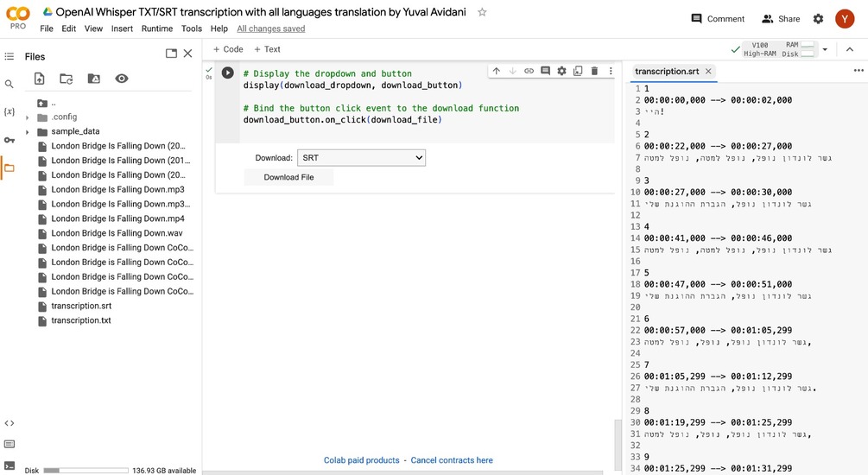868x475 pixels.
Task: Open the View menu
Action: pyautogui.click(x=93, y=28)
